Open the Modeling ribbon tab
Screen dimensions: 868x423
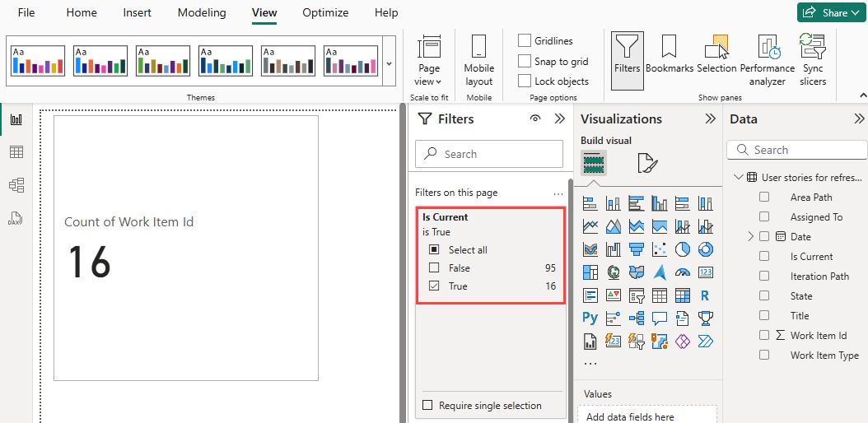202,12
